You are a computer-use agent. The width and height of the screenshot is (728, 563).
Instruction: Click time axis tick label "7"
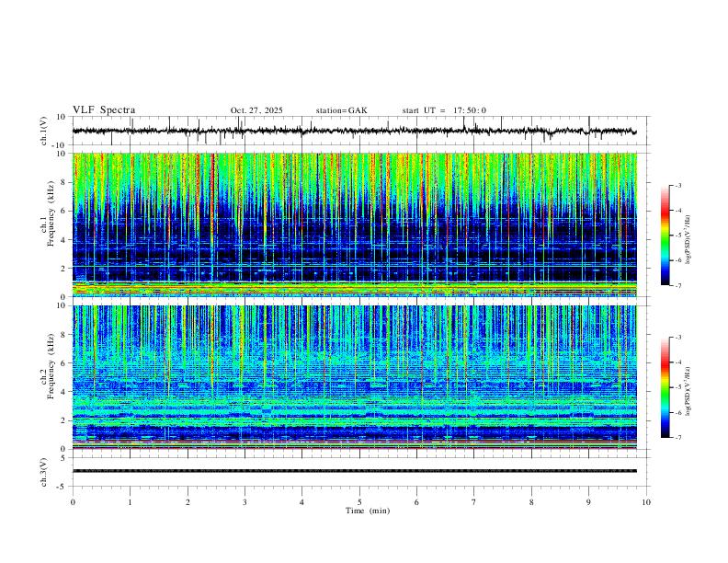474,502
